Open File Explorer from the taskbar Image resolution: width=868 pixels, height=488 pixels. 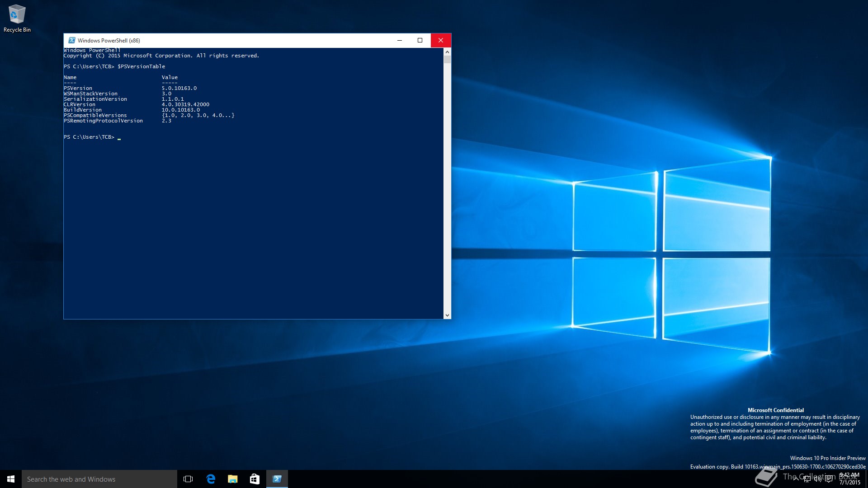coord(233,479)
